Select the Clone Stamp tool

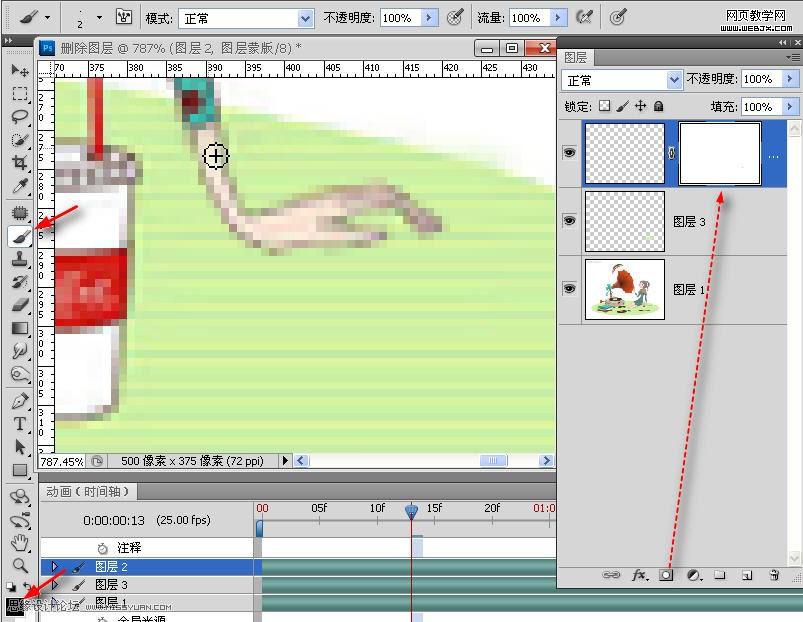click(x=19, y=259)
